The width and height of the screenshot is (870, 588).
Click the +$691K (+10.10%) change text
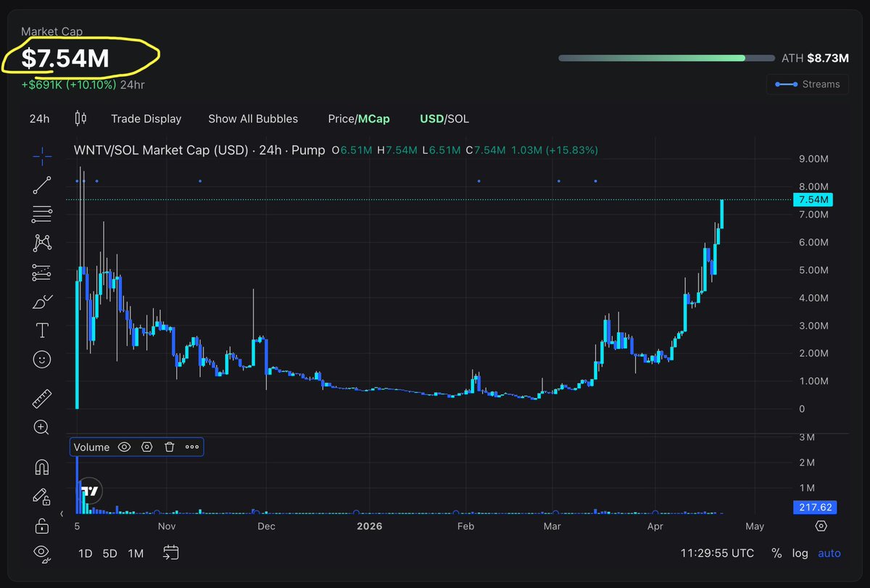click(x=70, y=85)
